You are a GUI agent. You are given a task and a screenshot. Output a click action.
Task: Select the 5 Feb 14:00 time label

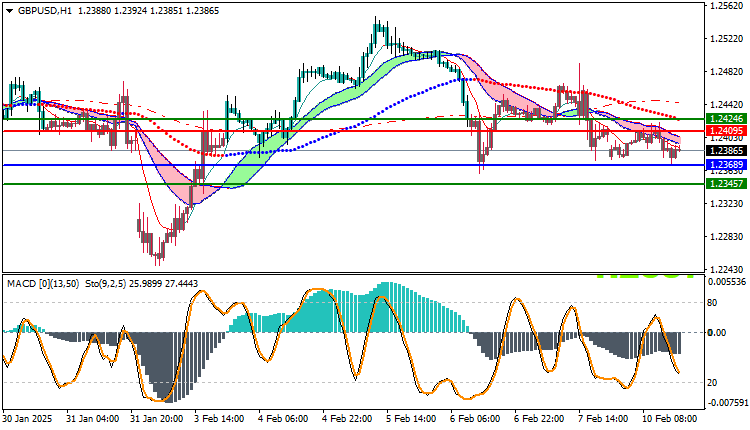(x=412, y=419)
